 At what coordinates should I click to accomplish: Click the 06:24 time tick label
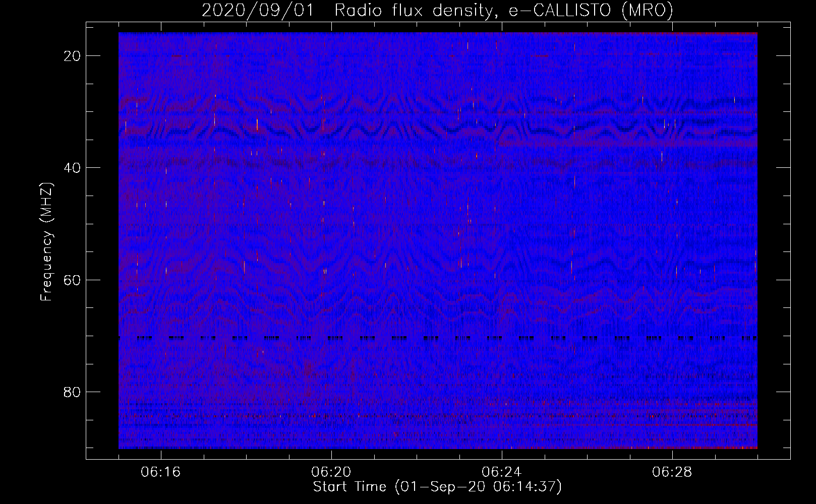(x=502, y=472)
